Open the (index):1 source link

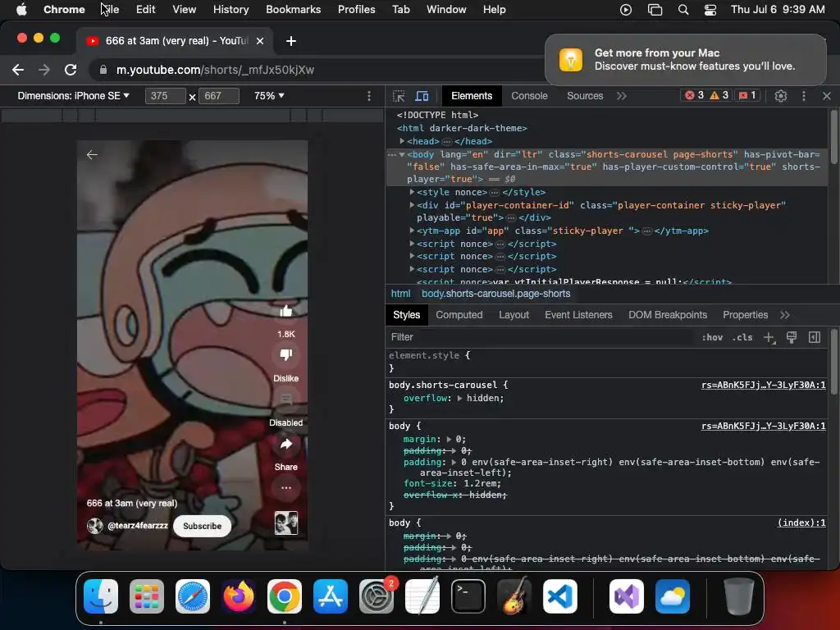pos(801,523)
